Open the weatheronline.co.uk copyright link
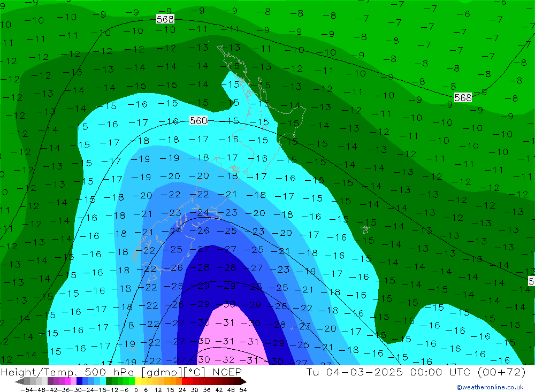The width and height of the screenshot is (535, 392). [x=490, y=387]
